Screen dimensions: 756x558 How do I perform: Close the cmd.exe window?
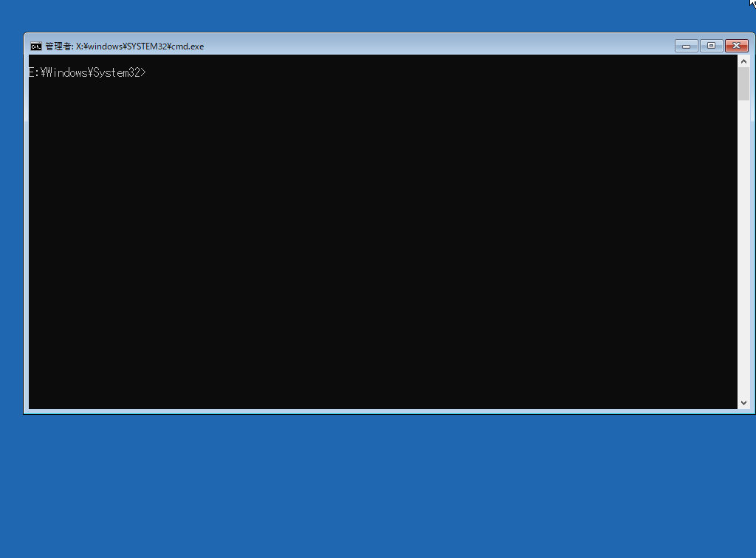coord(736,46)
